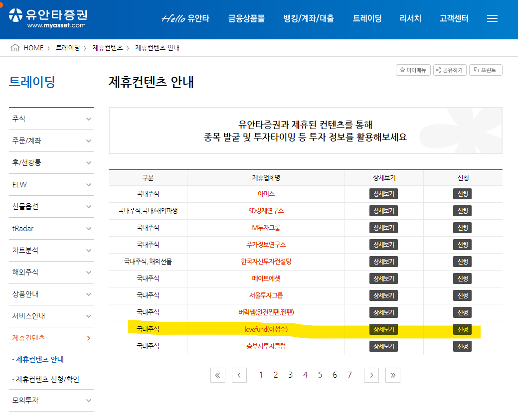This screenshot has height=420, width=518.
Task: View details (상세보기) for 승부사투자클럽
Action: 383,346
